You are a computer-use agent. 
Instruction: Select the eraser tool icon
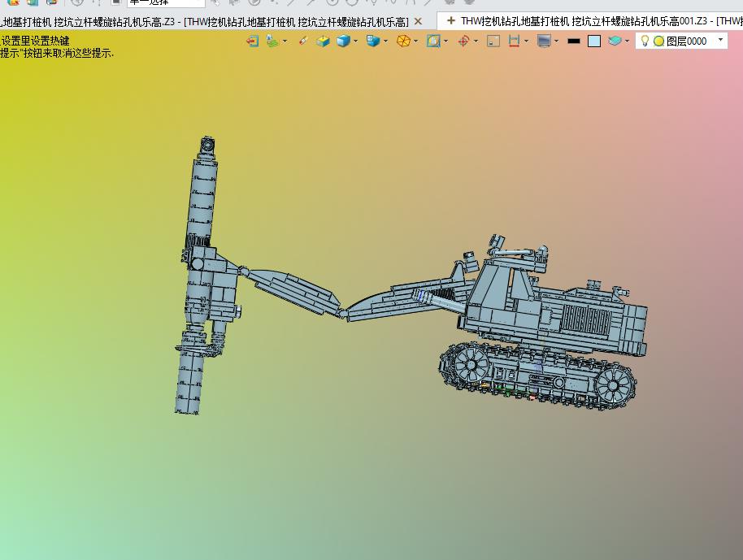302,41
